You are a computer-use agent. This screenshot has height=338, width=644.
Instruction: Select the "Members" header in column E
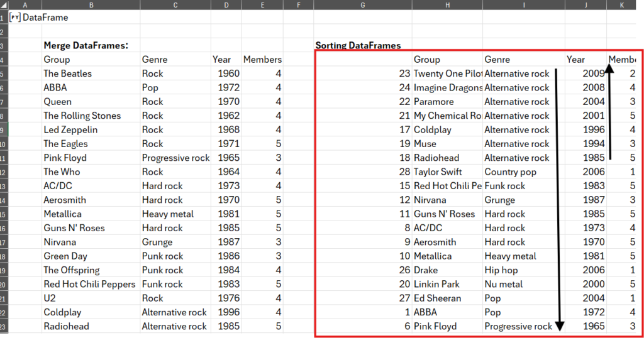(262, 60)
